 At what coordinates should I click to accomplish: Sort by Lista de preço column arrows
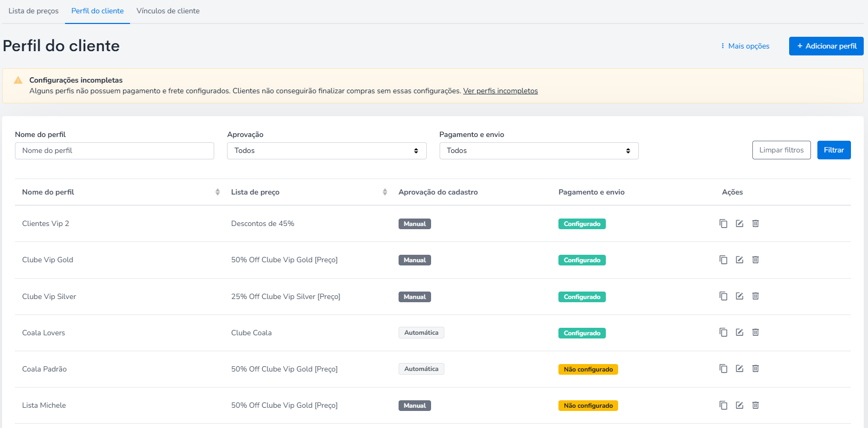(385, 192)
